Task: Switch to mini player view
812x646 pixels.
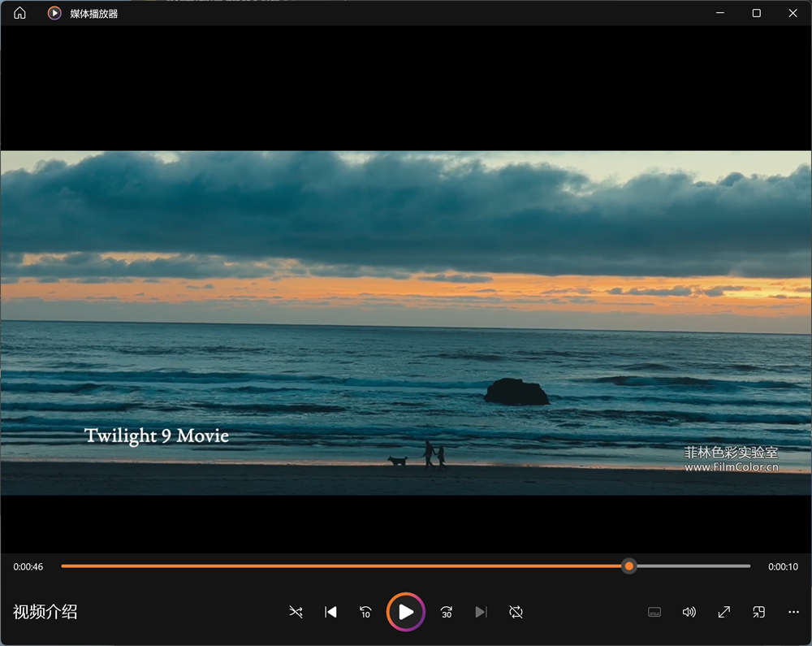Action: coord(758,612)
